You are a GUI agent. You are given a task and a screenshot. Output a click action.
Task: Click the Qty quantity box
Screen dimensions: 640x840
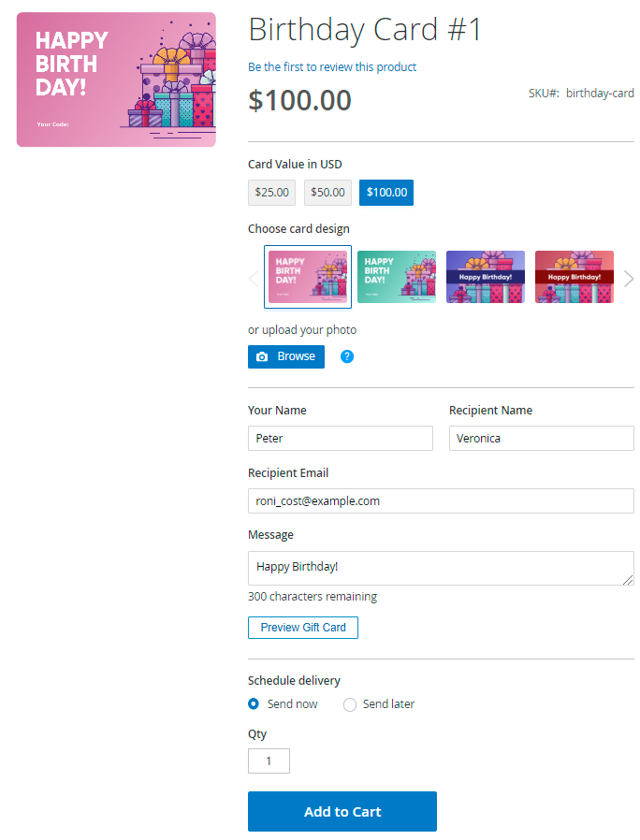(x=269, y=760)
